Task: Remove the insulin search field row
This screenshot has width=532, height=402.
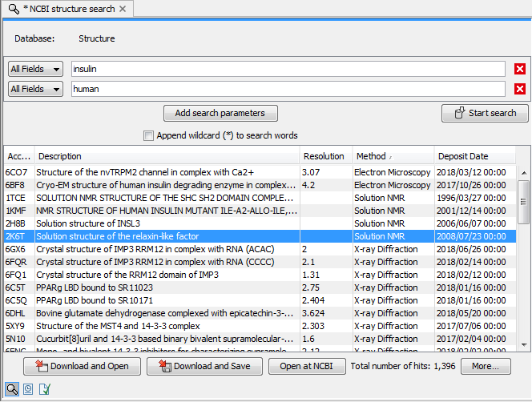Action: pos(520,69)
